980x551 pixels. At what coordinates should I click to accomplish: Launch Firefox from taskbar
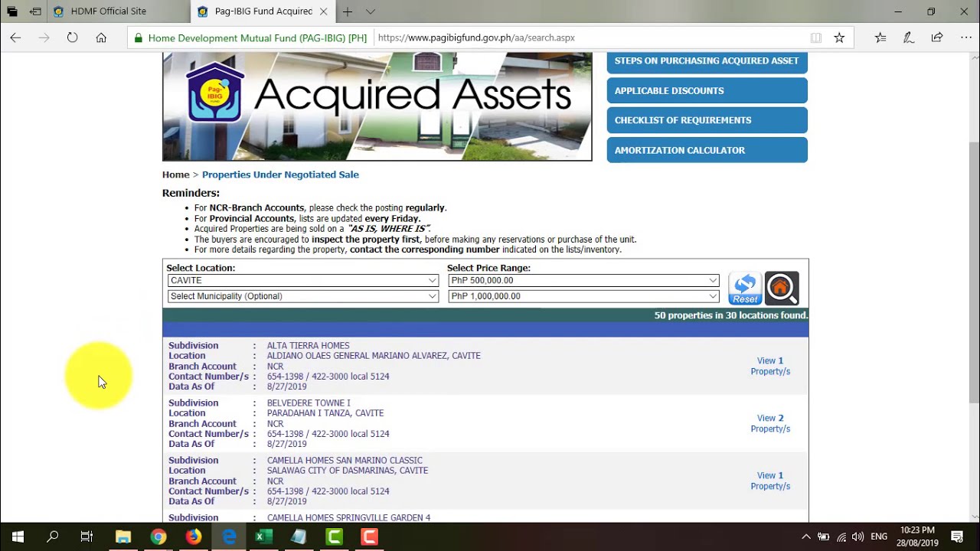point(194,536)
